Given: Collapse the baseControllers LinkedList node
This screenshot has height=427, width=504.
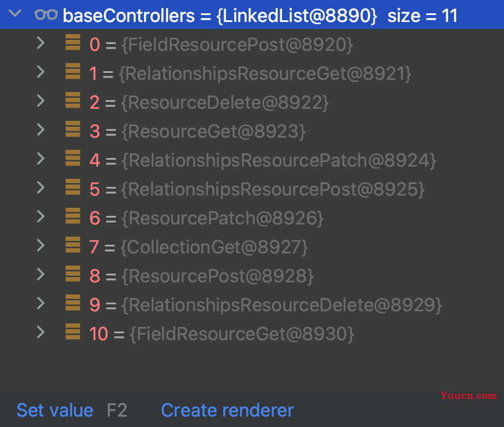Looking at the screenshot, I should 16,14.
